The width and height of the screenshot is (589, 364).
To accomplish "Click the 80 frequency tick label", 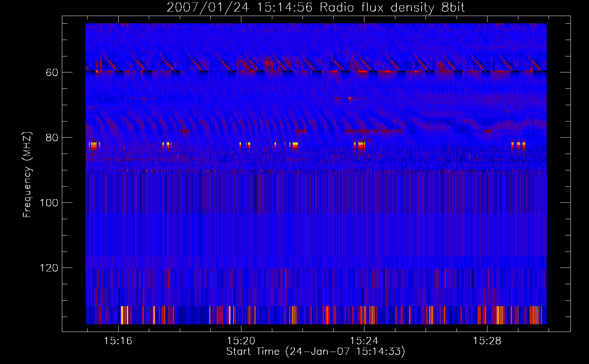I will (x=52, y=138).
